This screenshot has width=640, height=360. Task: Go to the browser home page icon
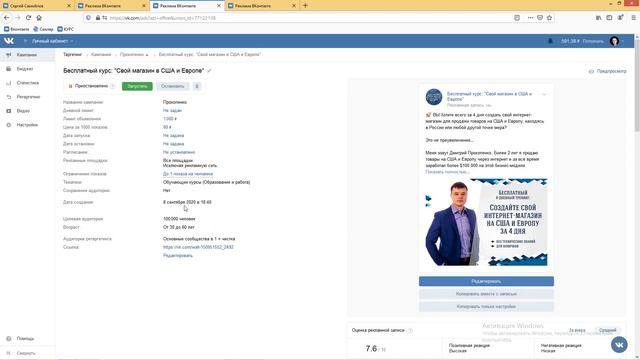pos(39,18)
